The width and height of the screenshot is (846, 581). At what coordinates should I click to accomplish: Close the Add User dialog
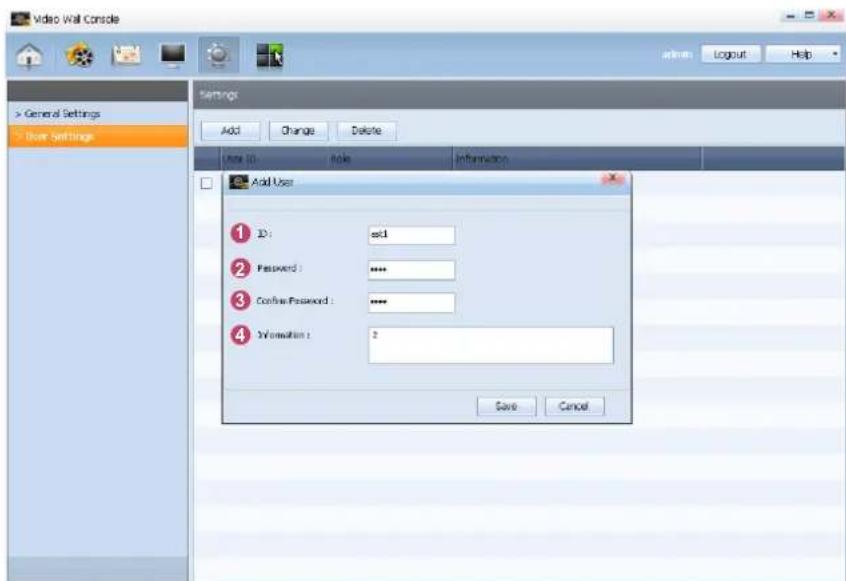pyautogui.click(x=613, y=179)
